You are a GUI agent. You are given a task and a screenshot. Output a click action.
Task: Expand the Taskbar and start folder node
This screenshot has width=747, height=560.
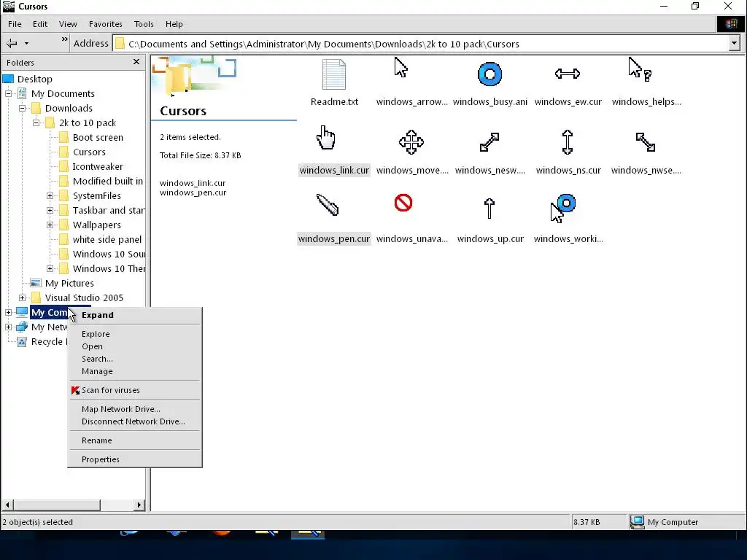click(50, 211)
